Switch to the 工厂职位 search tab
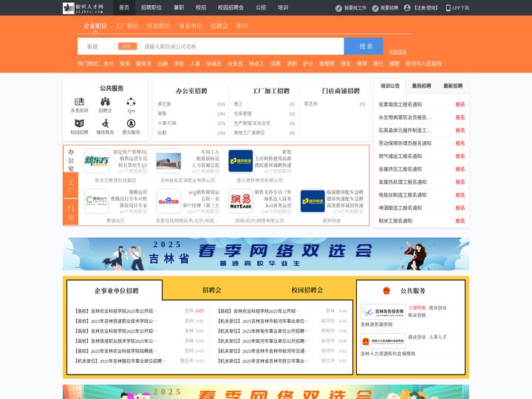 click(x=127, y=26)
